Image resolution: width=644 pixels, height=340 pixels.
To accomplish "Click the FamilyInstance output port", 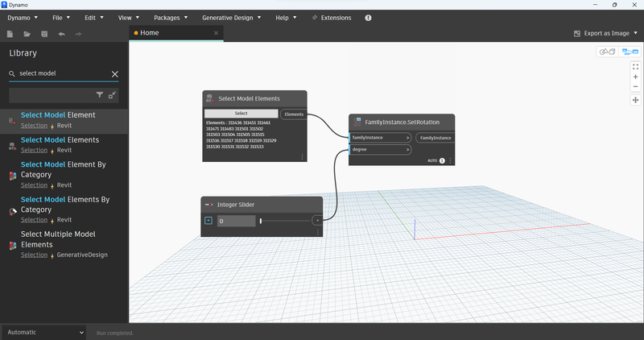I will (x=436, y=138).
